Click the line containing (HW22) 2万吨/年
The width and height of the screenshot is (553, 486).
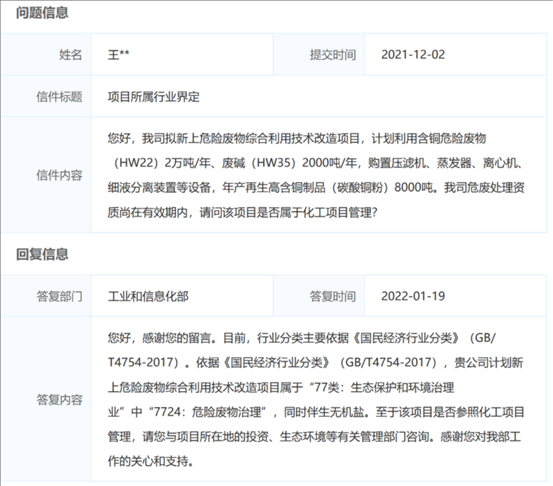[x=317, y=163]
